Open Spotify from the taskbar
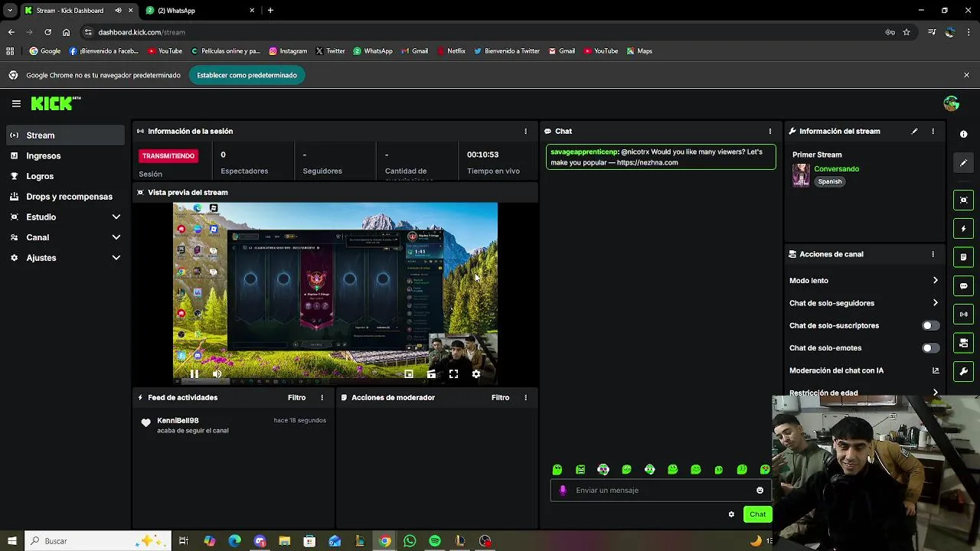Viewport: 980px width, 551px height. [435, 541]
